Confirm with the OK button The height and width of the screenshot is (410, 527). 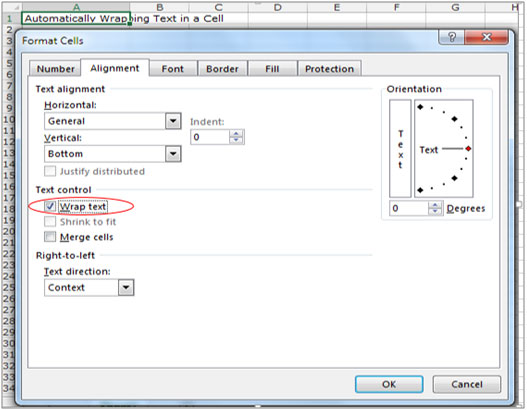click(x=389, y=384)
